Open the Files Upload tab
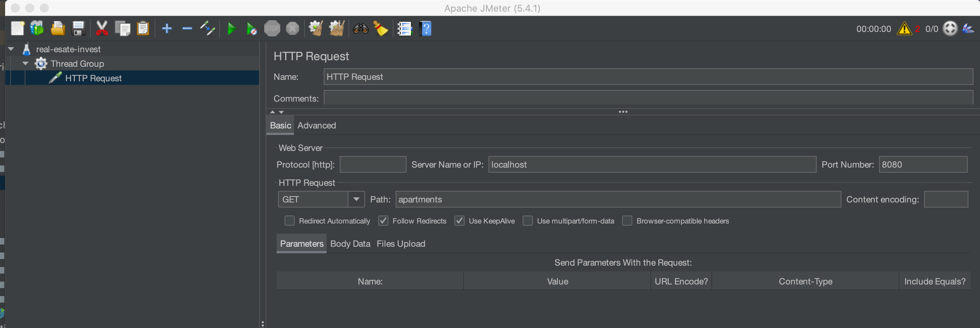This screenshot has height=328, width=980. tap(401, 244)
